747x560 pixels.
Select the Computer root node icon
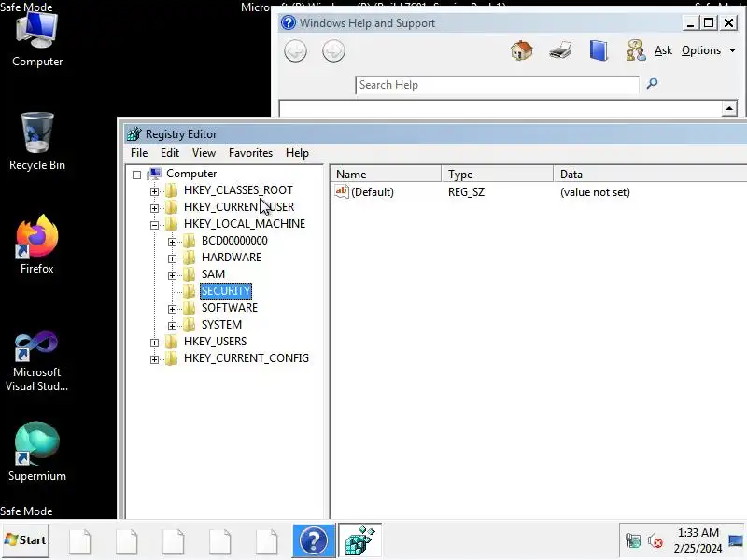coord(154,174)
